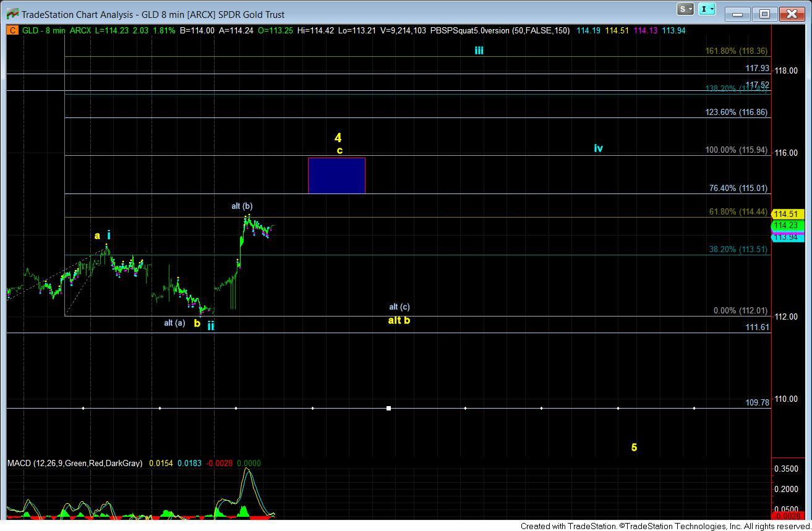Viewport: 812px width, 531px height.
Task: Select the yellow 'a' wave label
Action: [x=97, y=236]
